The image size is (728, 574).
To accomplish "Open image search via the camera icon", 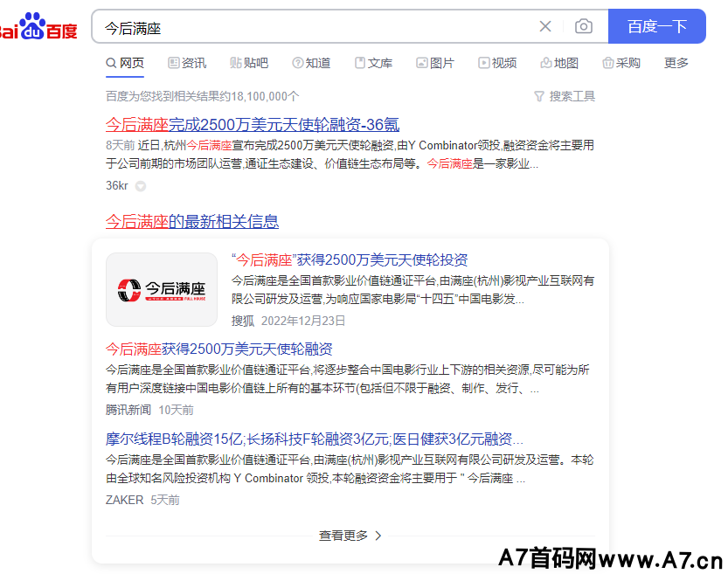I will pos(583,26).
